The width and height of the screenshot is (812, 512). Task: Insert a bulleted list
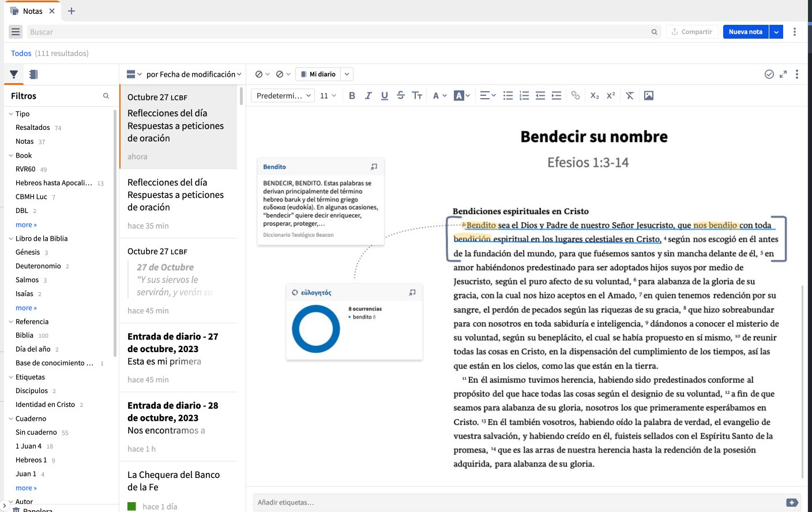(x=508, y=96)
